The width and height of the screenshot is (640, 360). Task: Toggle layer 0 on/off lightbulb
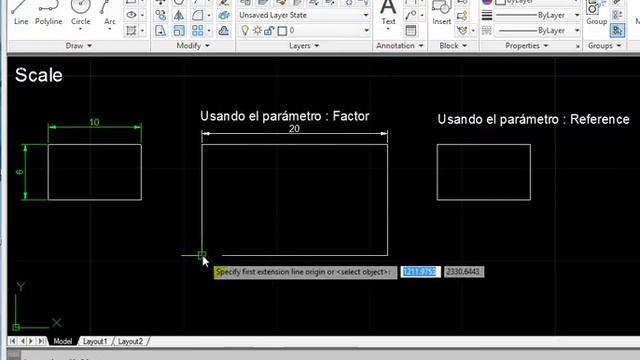click(245, 31)
